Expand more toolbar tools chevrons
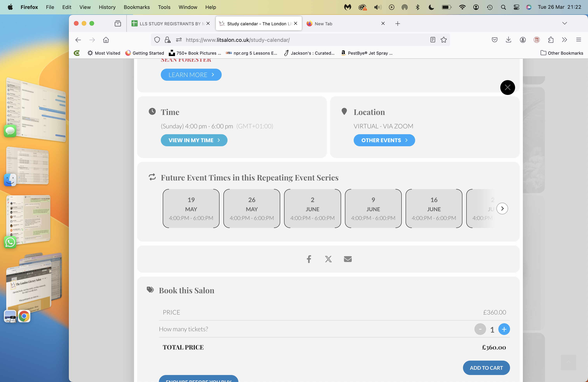The image size is (588, 382). [564, 40]
